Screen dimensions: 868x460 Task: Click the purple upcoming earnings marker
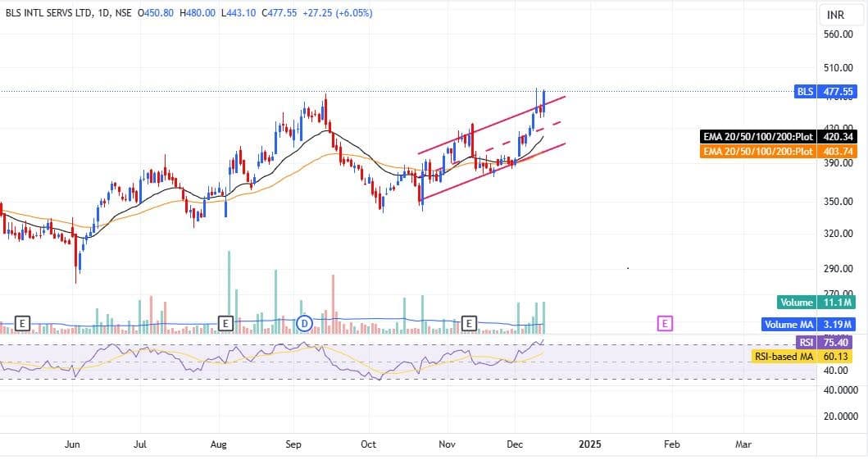[665, 323]
